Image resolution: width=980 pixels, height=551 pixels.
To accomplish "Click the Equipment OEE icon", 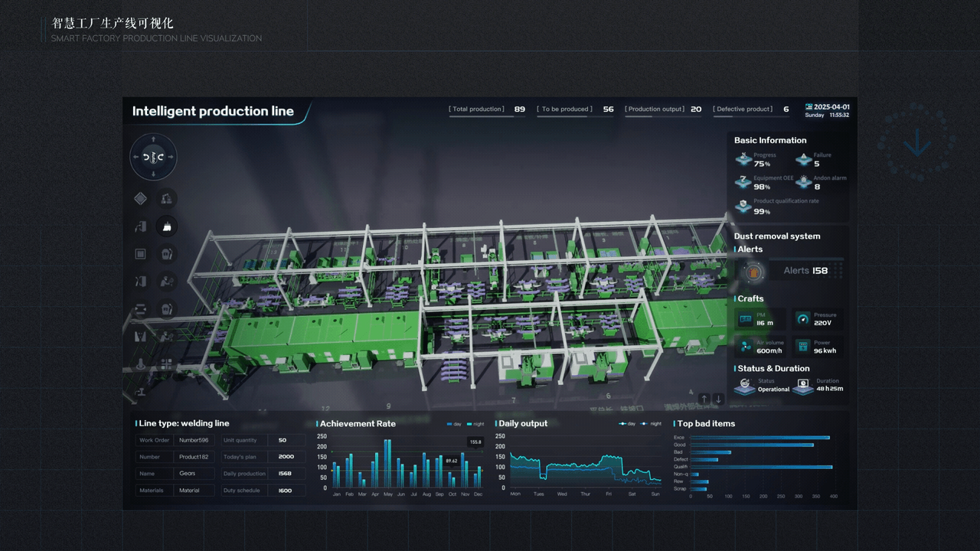I will pyautogui.click(x=743, y=182).
